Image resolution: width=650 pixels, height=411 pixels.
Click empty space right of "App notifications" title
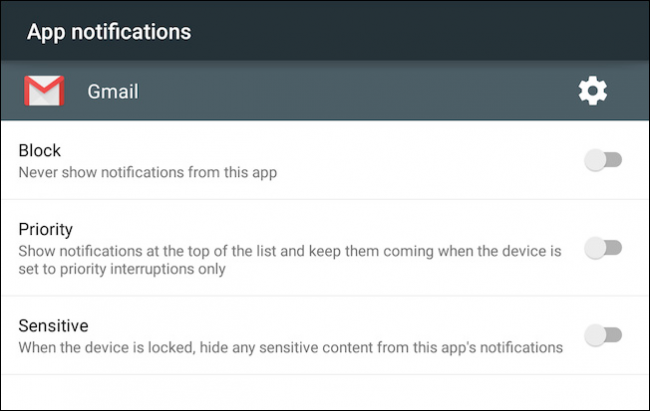(420, 32)
